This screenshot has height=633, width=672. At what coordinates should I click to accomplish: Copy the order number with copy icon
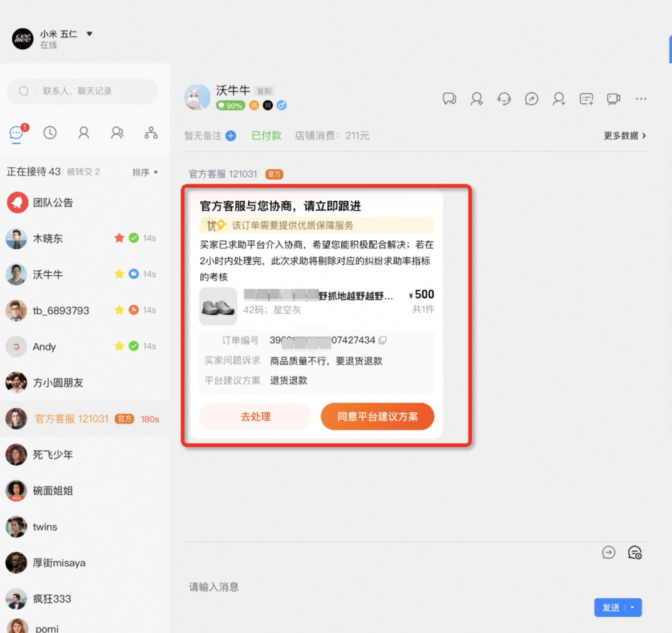pyautogui.click(x=382, y=340)
